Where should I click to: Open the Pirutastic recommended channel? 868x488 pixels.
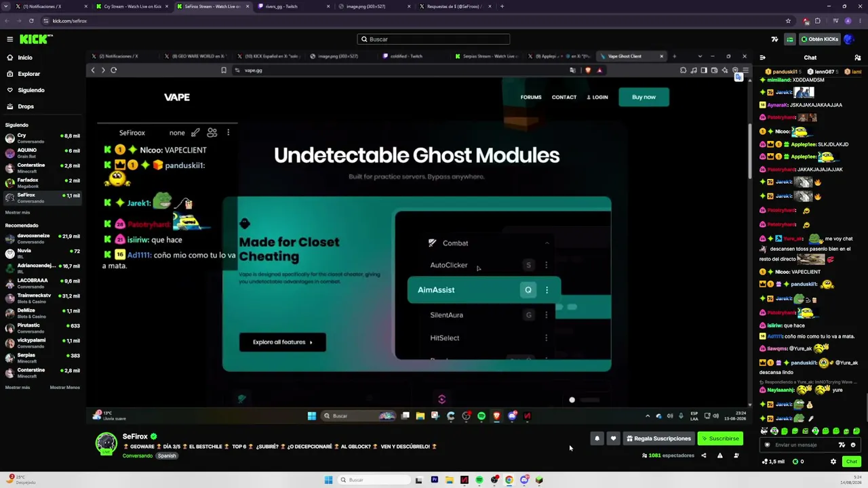[42, 328]
